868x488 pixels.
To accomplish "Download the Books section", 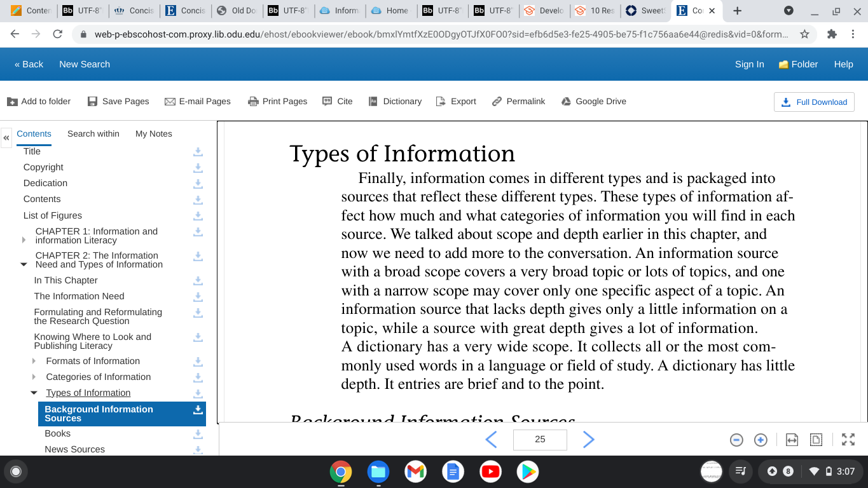I will 198,433.
